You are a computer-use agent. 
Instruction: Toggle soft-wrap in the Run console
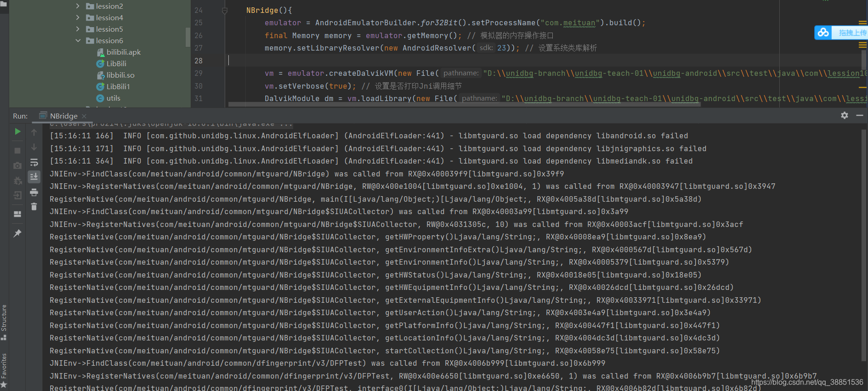point(34,163)
